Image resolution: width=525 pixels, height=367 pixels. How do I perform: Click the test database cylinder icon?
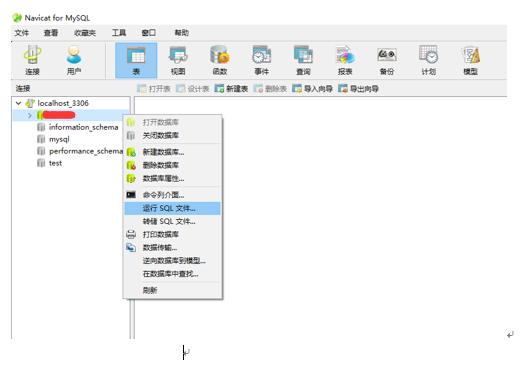(x=41, y=163)
